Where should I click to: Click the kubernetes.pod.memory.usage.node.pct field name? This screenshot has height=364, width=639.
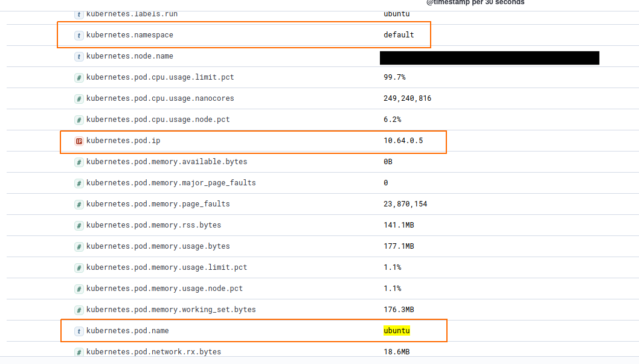click(x=165, y=289)
